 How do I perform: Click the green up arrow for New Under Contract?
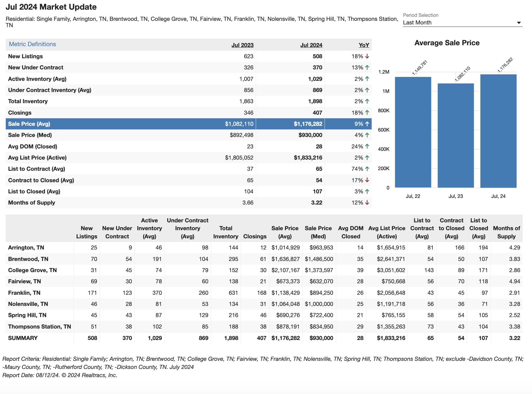point(367,68)
